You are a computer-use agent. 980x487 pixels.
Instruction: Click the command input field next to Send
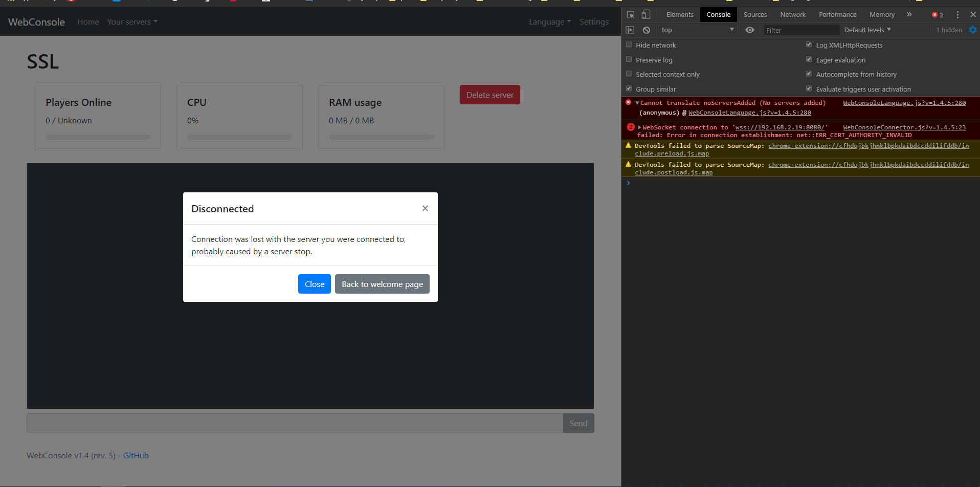point(295,423)
